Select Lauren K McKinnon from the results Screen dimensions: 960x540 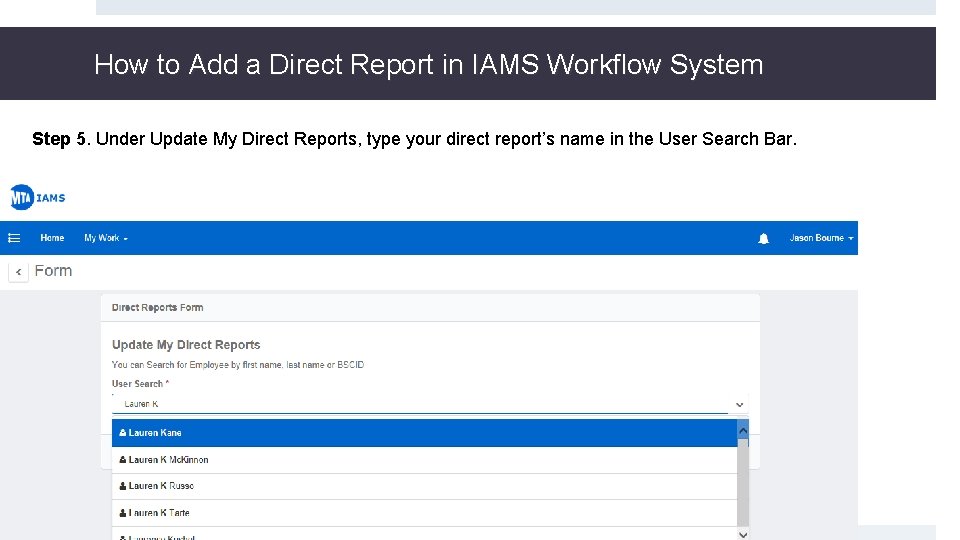point(424,460)
